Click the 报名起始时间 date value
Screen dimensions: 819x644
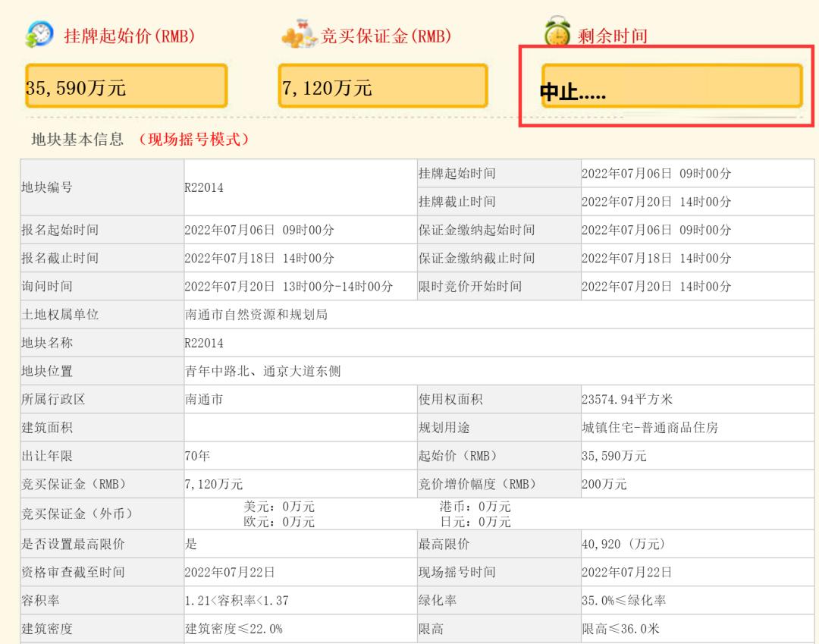(x=259, y=230)
